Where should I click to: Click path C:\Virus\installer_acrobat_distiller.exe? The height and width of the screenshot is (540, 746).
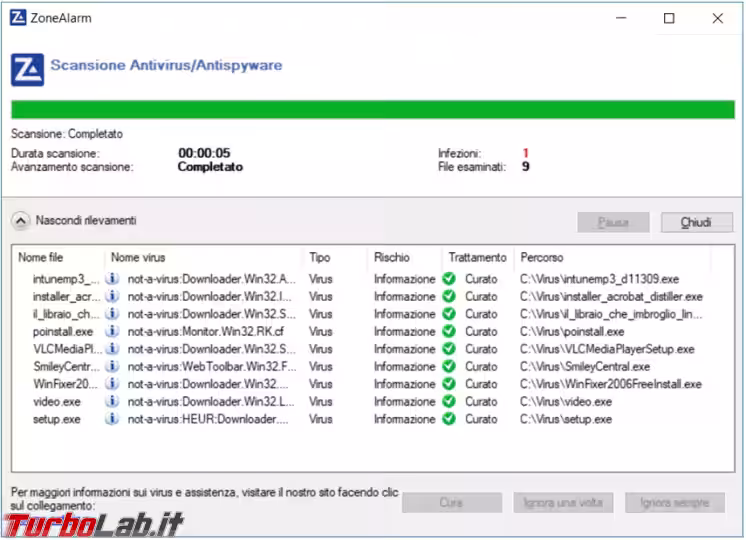pyautogui.click(x=611, y=297)
